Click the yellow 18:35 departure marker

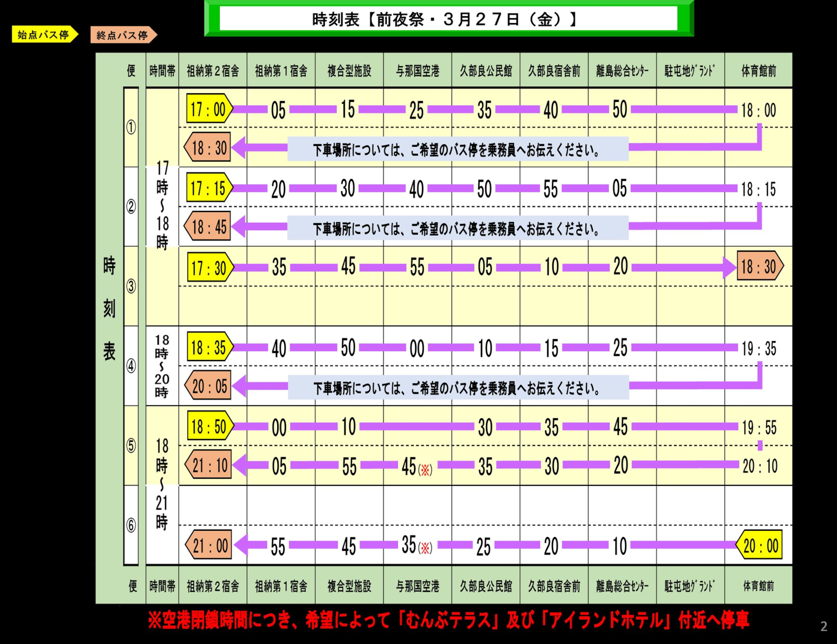209,347
